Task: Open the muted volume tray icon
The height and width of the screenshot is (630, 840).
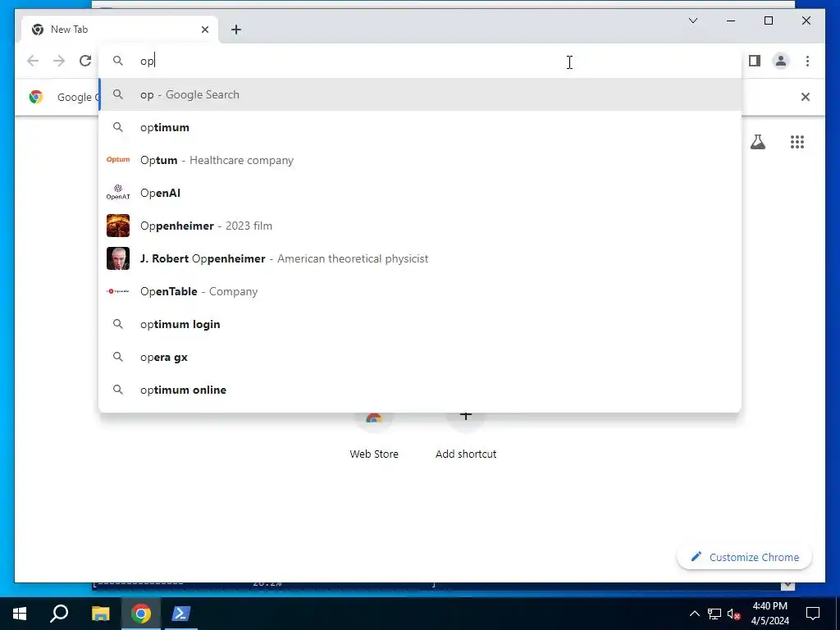Action: click(733, 614)
